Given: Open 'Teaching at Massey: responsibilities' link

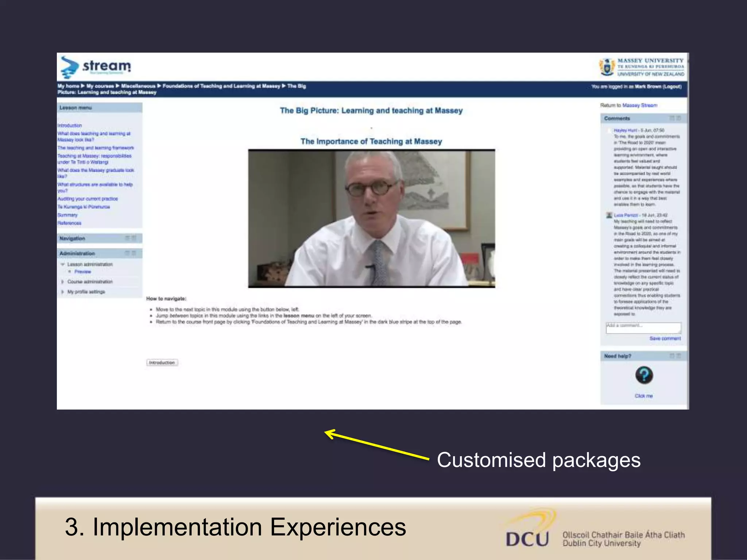Looking at the screenshot, I should coord(94,159).
